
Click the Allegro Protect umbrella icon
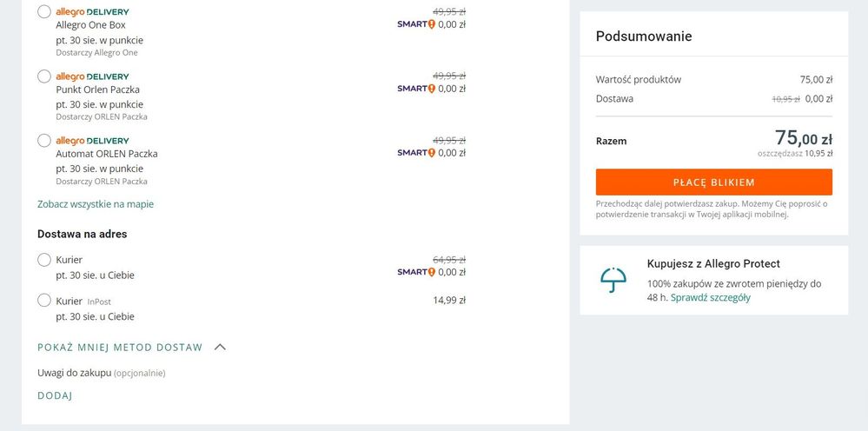click(613, 280)
